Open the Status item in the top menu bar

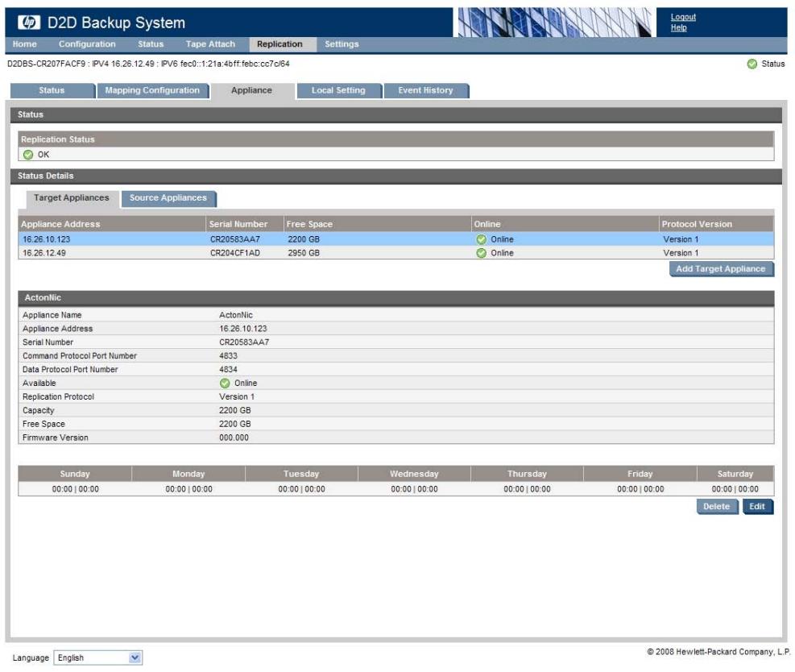point(151,44)
